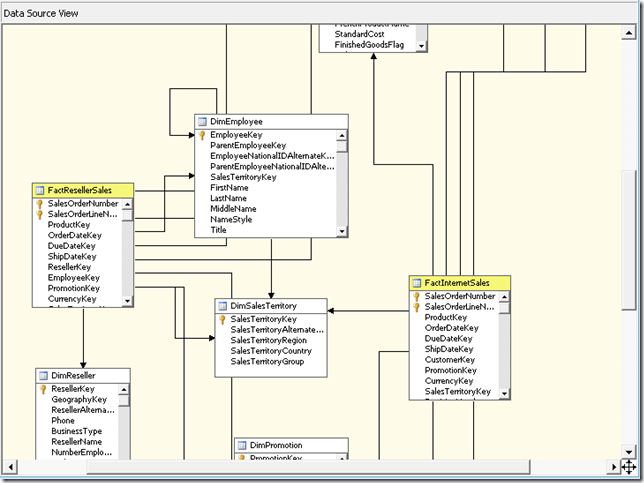Click key icon beside SalesOrderLineN... in FactResellerSales
This screenshot has width=644, height=483.
(40, 214)
